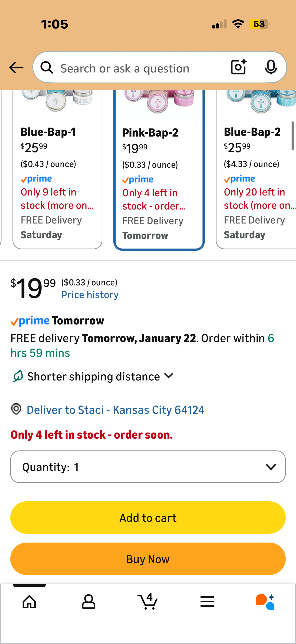Open the Price history link
This screenshot has height=644, width=296.
[x=90, y=295]
